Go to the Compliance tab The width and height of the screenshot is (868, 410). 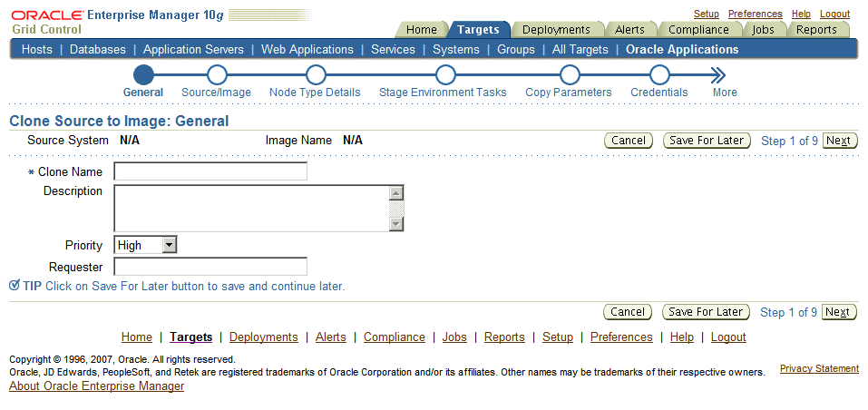[x=698, y=30]
